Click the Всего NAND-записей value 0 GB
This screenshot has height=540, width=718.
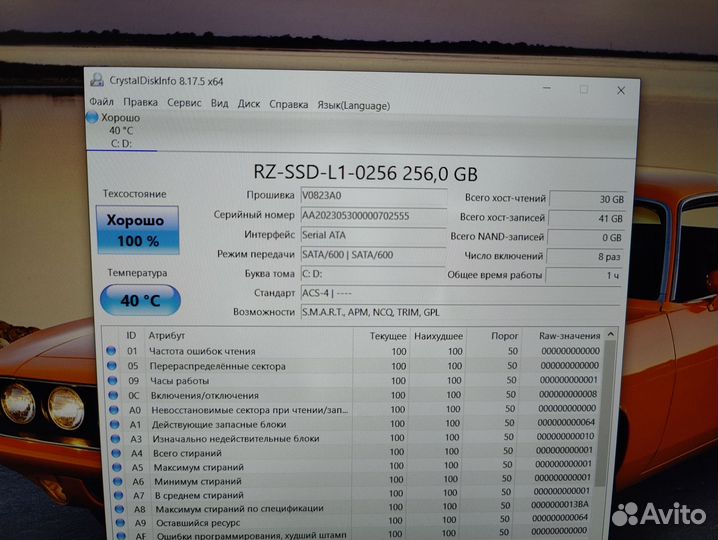(585, 238)
